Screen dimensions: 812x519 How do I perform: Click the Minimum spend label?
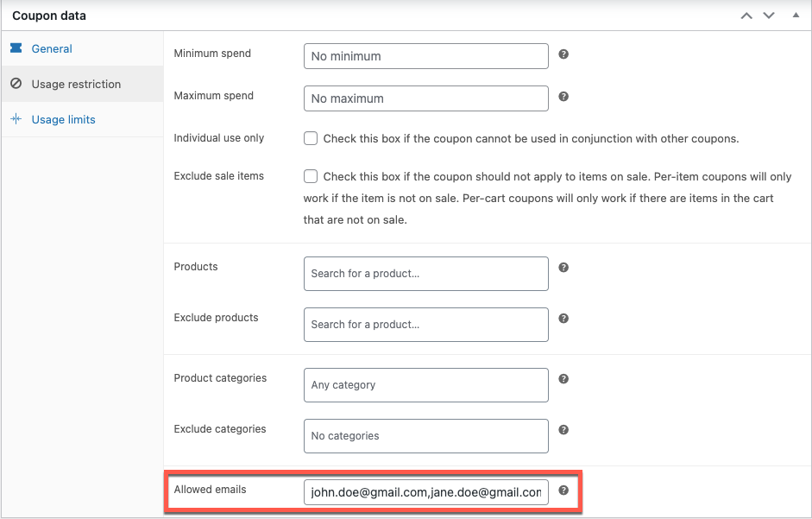212,54
